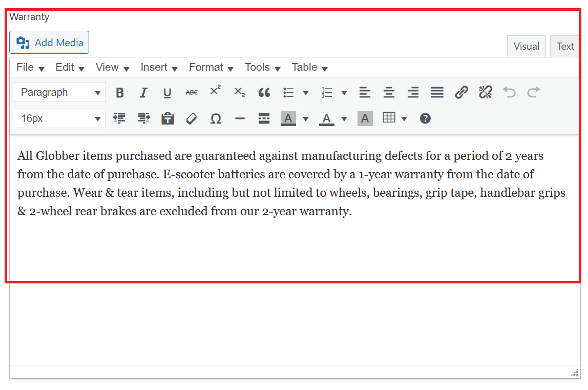Insert a numbered list

(327, 92)
